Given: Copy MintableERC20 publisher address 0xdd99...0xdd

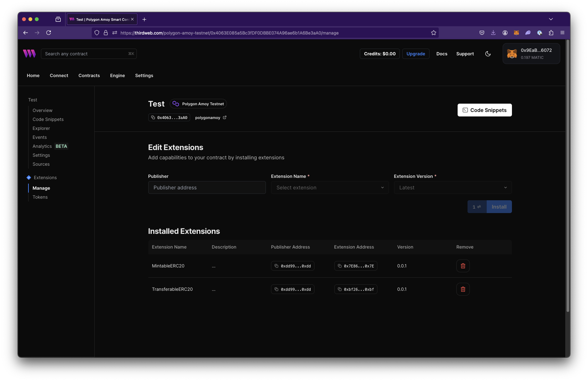Looking at the screenshot, I should click(x=292, y=266).
